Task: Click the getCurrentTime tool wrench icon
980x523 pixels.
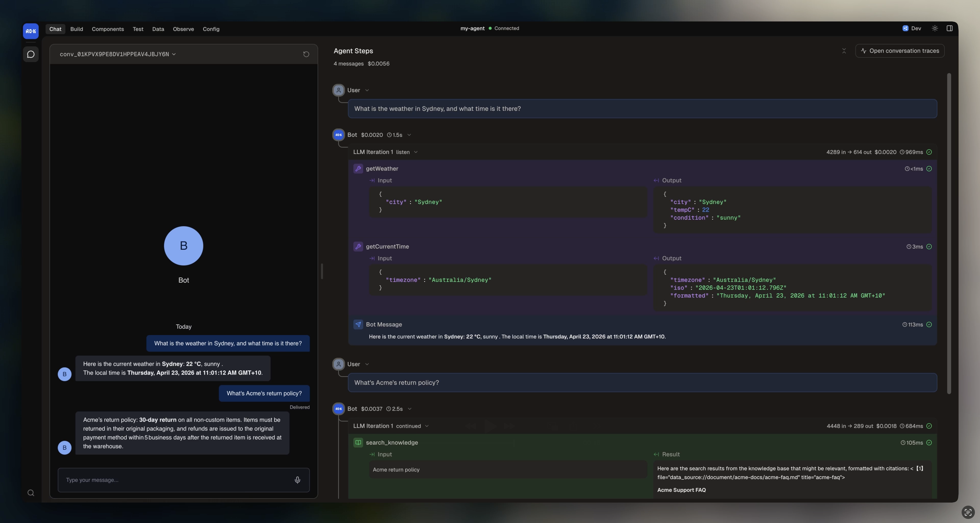Action: click(358, 247)
